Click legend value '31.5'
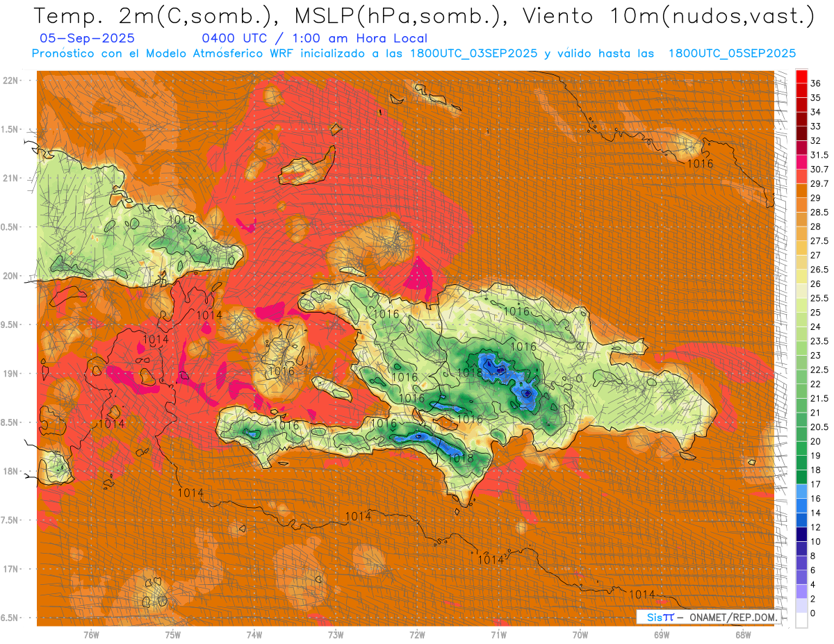 point(819,155)
